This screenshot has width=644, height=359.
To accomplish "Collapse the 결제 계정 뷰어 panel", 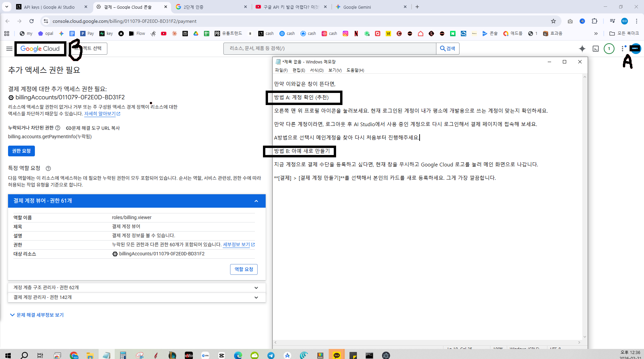I will coord(256,201).
